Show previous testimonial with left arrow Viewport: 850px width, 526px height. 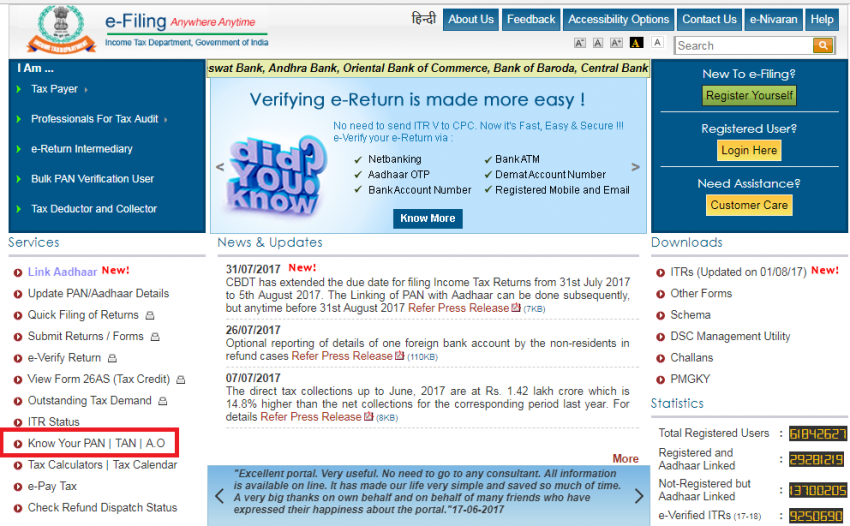click(x=219, y=496)
